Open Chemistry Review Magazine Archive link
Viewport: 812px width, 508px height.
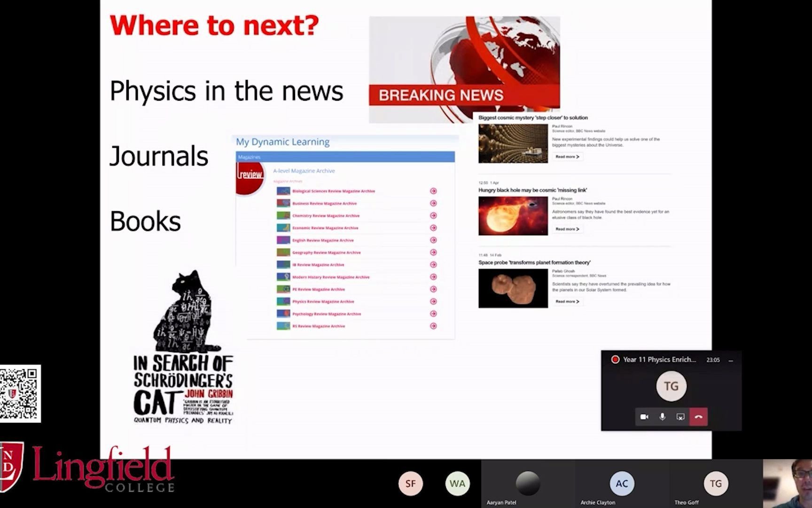326,215
